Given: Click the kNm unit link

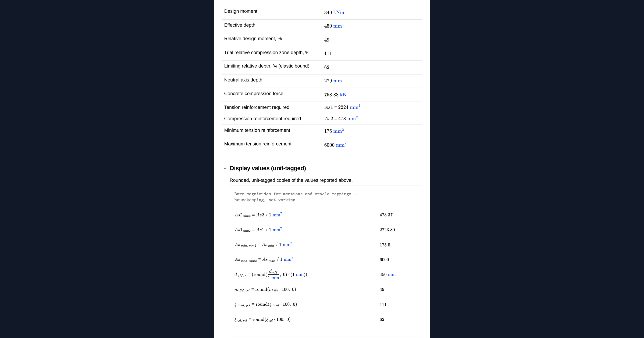Looking at the screenshot, I should pyautogui.click(x=339, y=12).
